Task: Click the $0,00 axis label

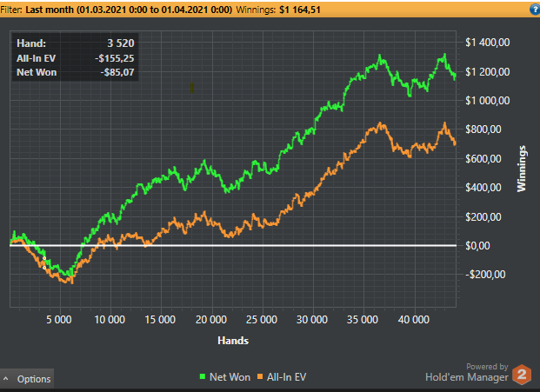Action: coord(477,246)
